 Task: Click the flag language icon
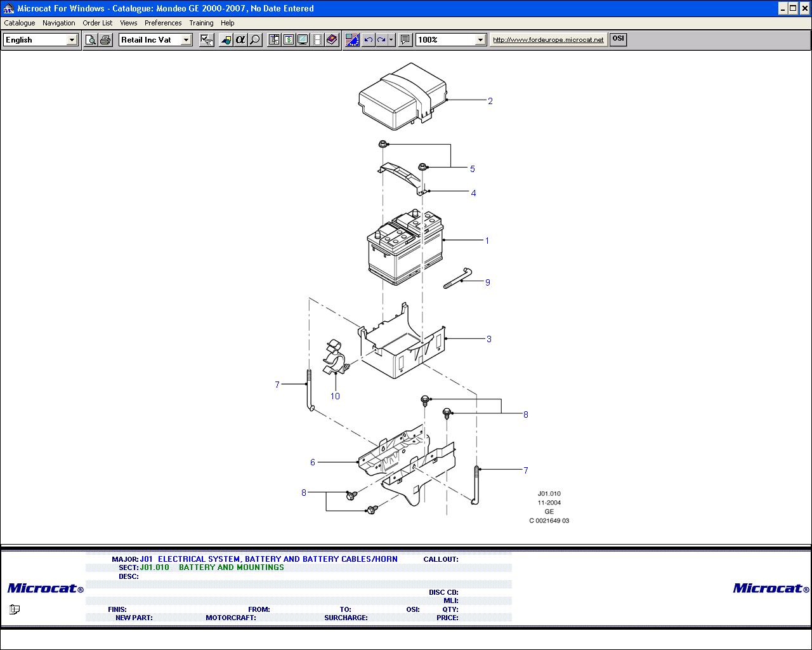(352, 40)
